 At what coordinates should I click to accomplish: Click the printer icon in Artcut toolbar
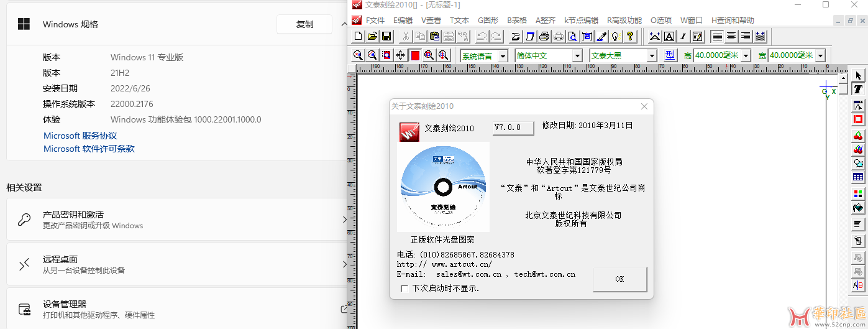pos(544,36)
